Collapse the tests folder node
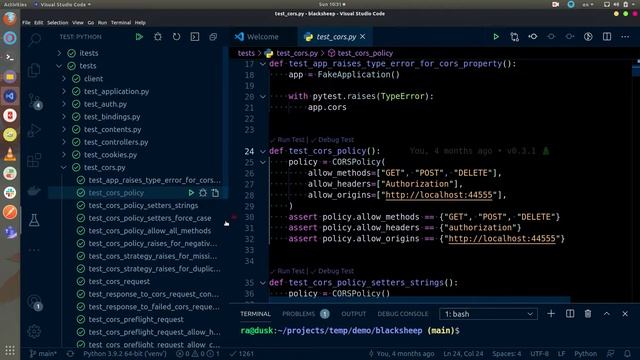The height and width of the screenshot is (360, 640). pos(60,66)
